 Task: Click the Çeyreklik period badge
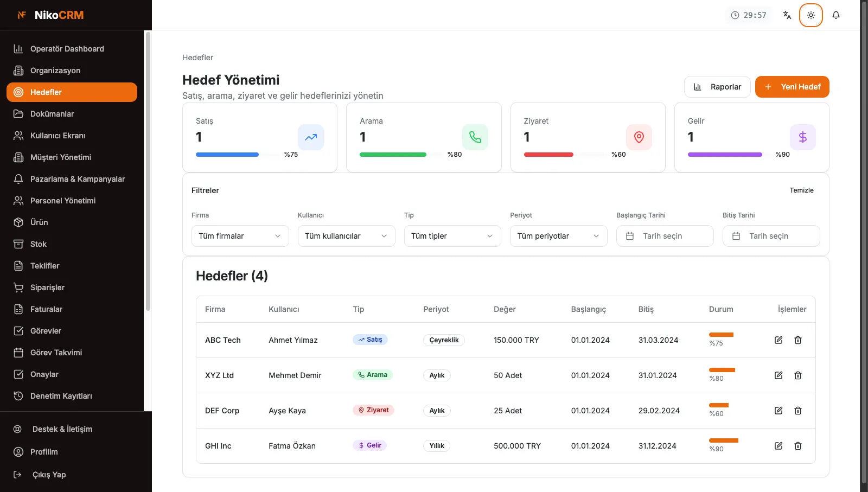444,340
